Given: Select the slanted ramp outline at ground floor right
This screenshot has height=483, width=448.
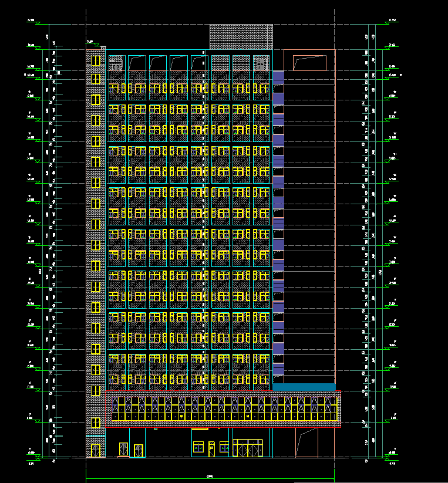Looking at the screenshot, I should pos(307,441).
